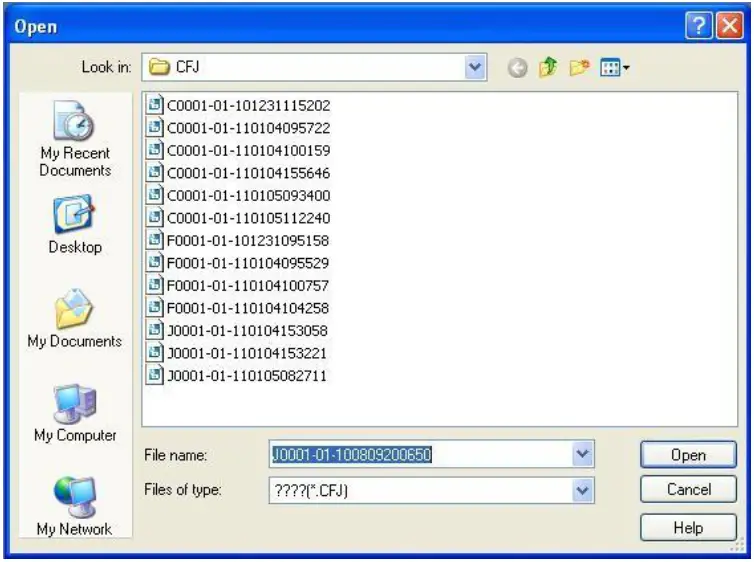Click inside the File name text field
This screenshot has height=562, width=754.
click(x=420, y=455)
